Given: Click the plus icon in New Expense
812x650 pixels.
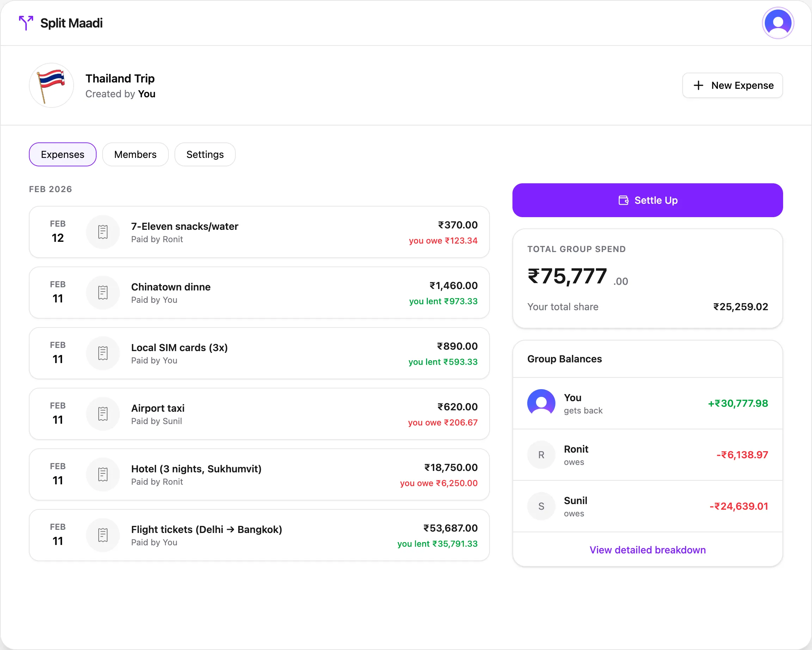Looking at the screenshot, I should pos(699,85).
